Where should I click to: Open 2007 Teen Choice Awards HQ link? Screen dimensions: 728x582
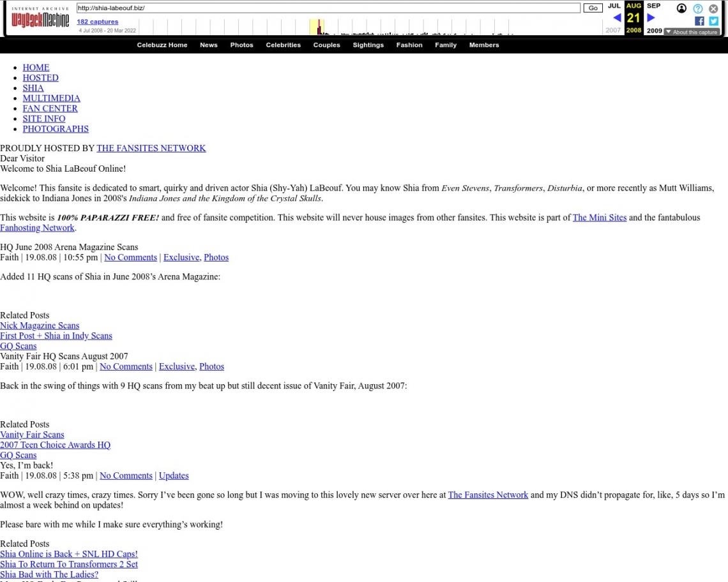click(56, 445)
